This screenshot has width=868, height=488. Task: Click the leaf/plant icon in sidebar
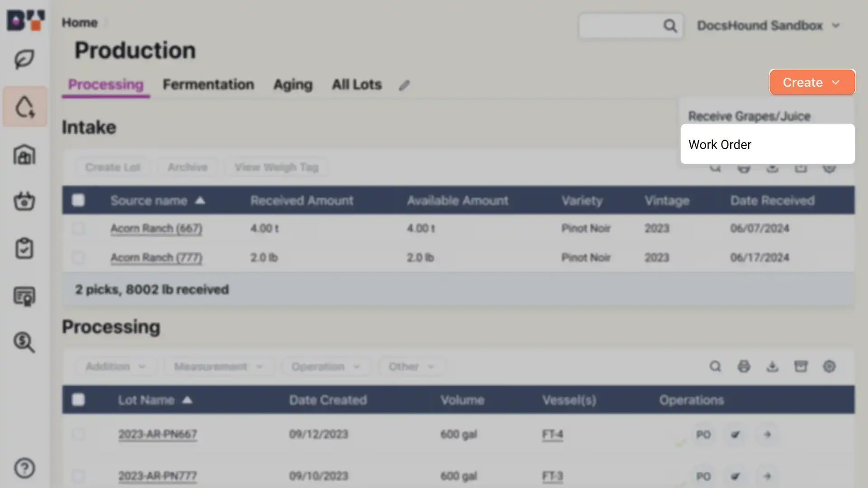tap(24, 59)
